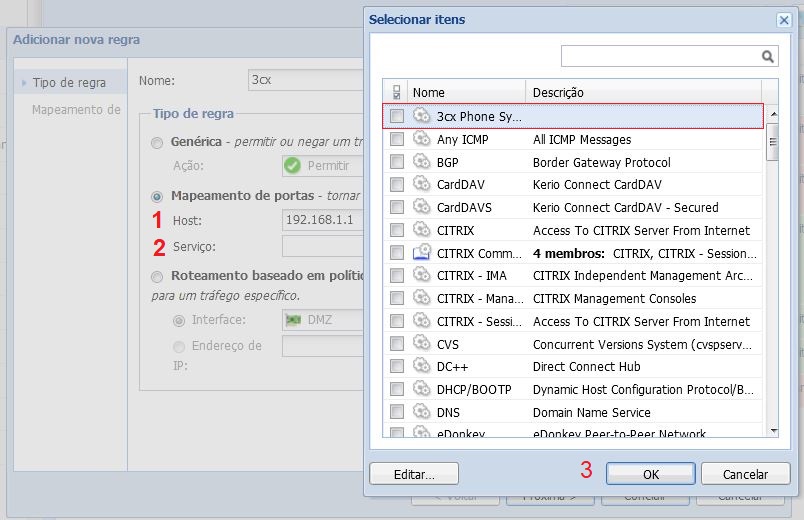The width and height of the screenshot is (804, 520).
Task: Click Cancelar in Selecionar itens dialog
Action: click(746, 474)
